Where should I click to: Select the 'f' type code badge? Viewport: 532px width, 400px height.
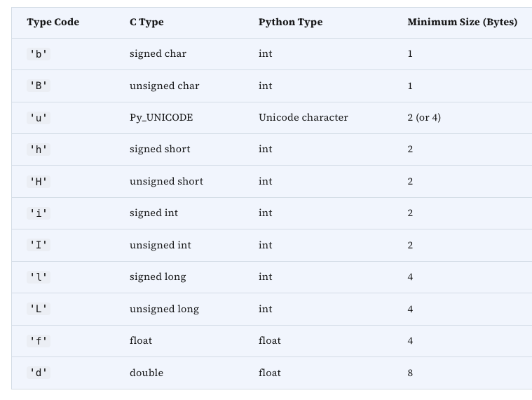point(39,341)
